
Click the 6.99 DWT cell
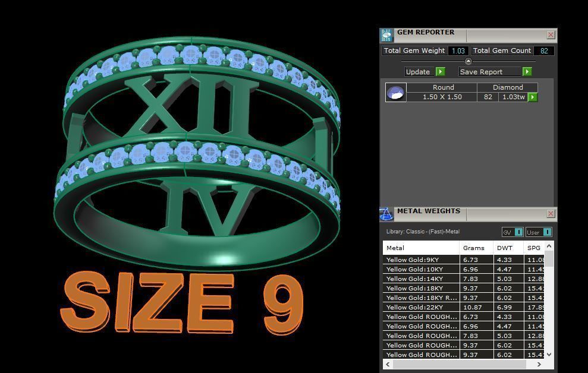click(508, 307)
